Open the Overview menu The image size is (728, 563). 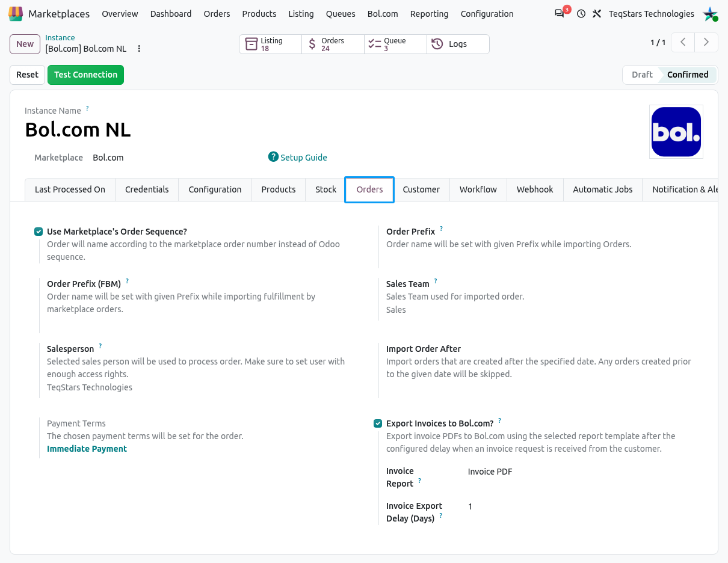tap(120, 13)
